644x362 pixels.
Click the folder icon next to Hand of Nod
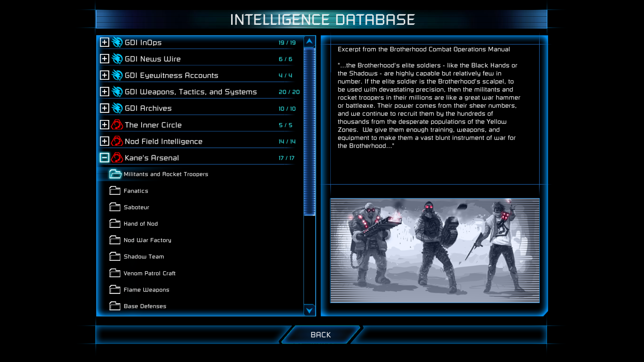115,223
